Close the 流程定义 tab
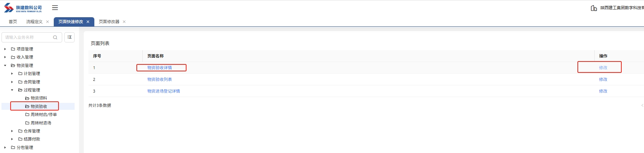Image resolution: width=644 pixels, height=153 pixels. click(48, 22)
